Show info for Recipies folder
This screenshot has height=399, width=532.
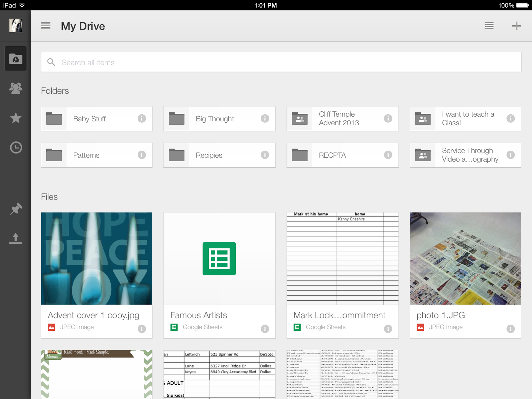coord(265,155)
